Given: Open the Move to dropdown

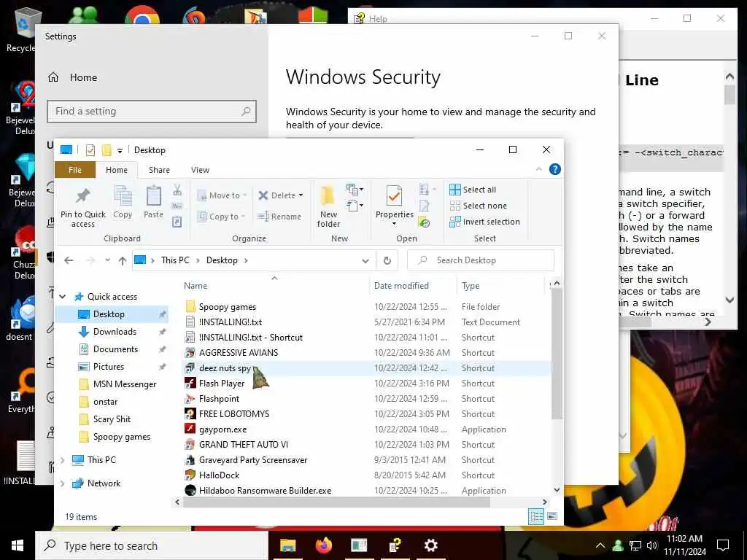Looking at the screenshot, I should pyautogui.click(x=222, y=195).
